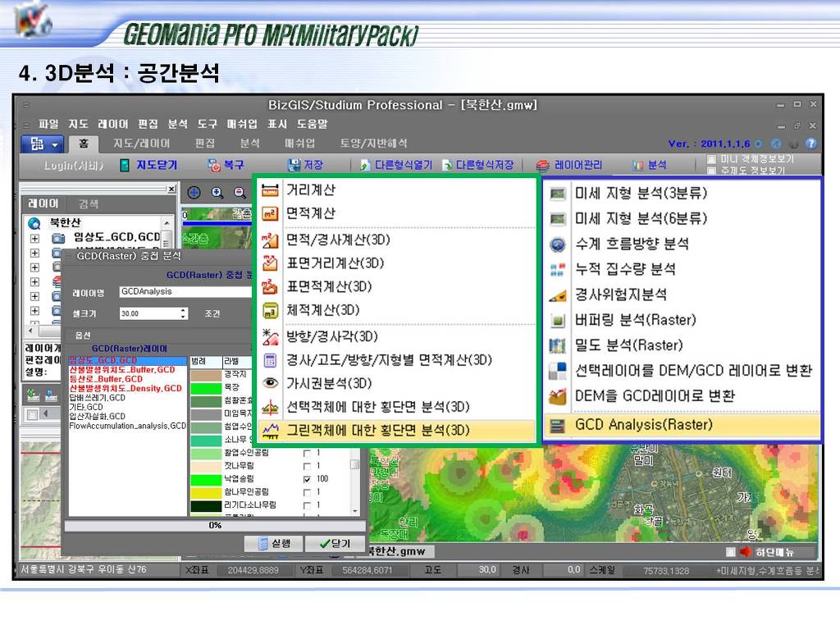Click the 셀크기 cell size spinner arrows
Viewport: 840px width, 630px height.
[x=184, y=313]
